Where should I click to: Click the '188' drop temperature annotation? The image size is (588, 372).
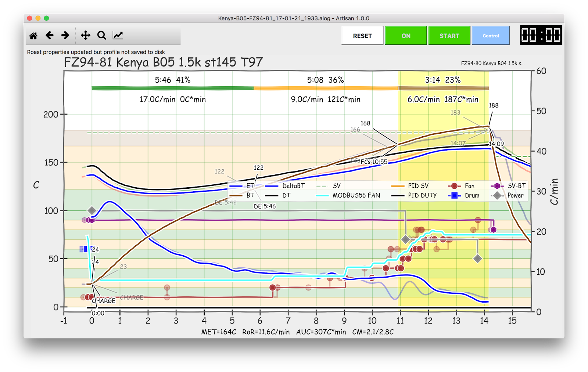(494, 105)
